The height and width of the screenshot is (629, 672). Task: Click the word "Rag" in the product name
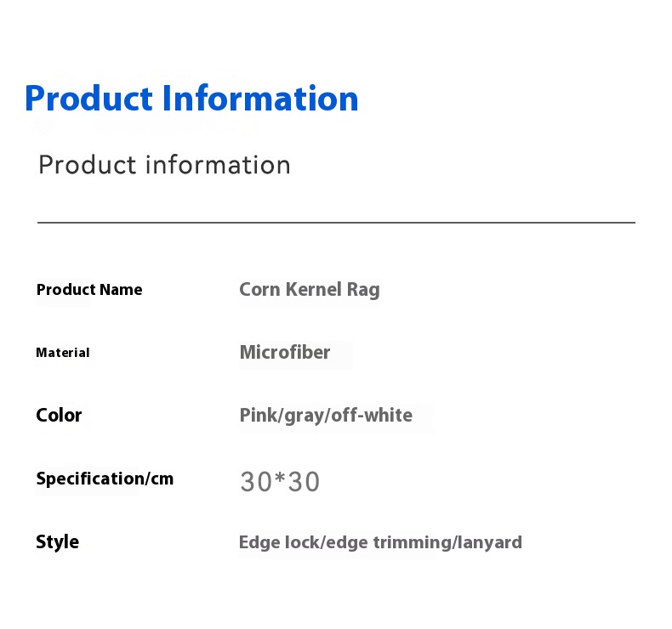pos(363,290)
